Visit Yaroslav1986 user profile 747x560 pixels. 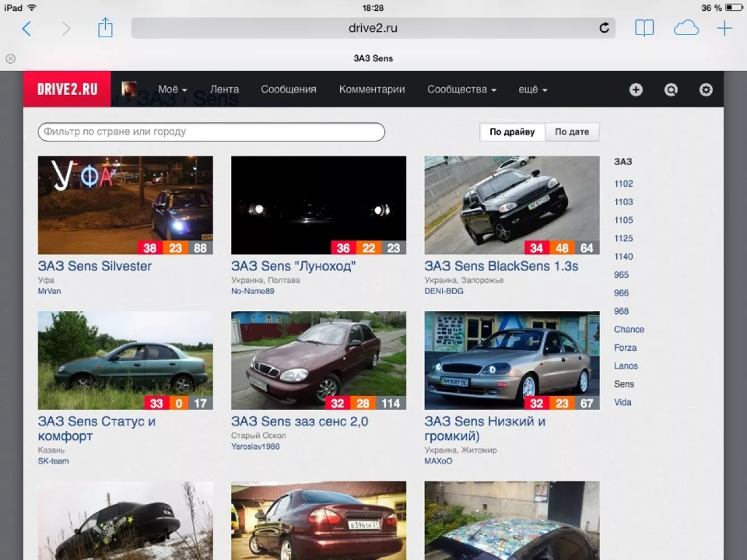(255, 446)
